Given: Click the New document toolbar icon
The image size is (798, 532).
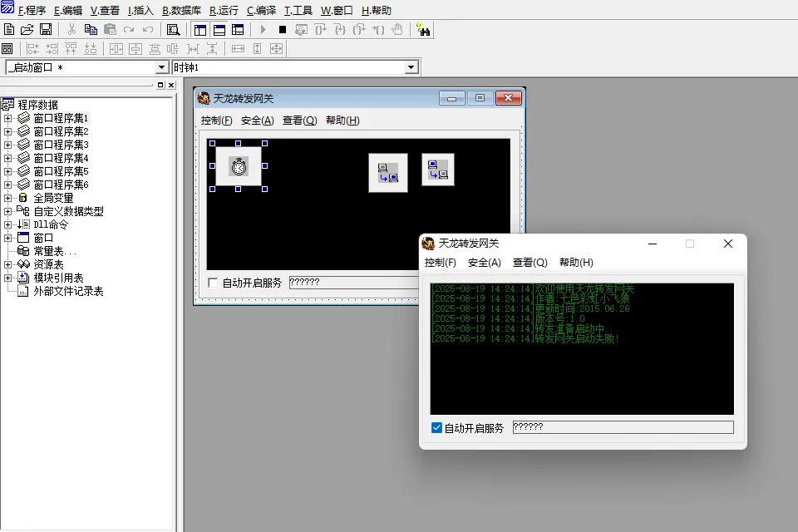Looking at the screenshot, I should tap(9, 29).
